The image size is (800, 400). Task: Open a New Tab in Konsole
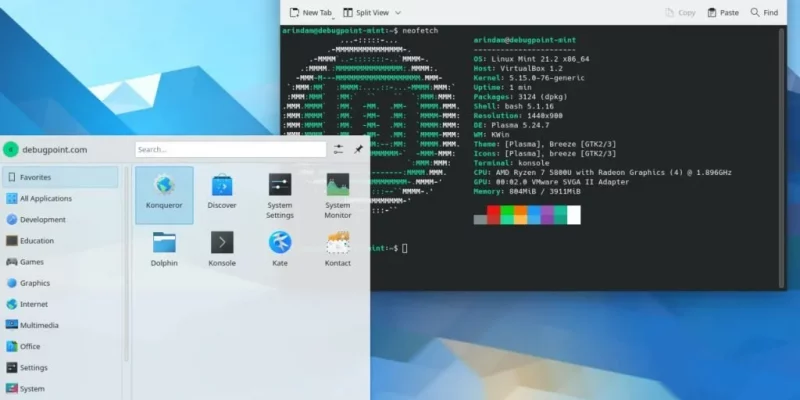coord(310,13)
